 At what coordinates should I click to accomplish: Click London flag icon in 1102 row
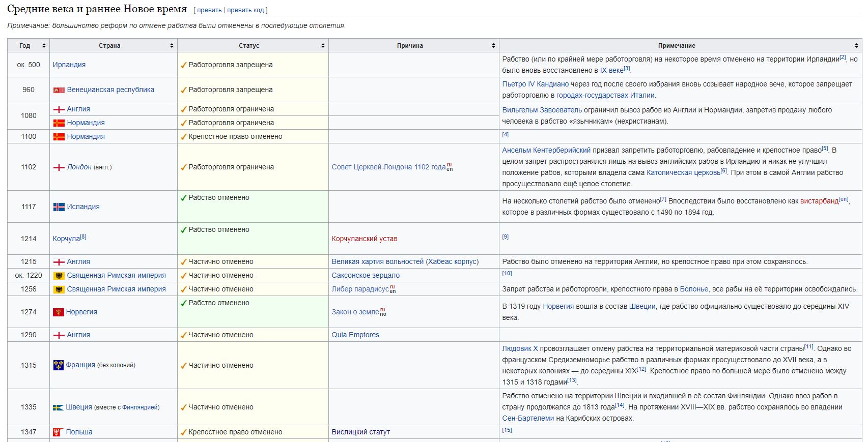pyautogui.click(x=59, y=167)
